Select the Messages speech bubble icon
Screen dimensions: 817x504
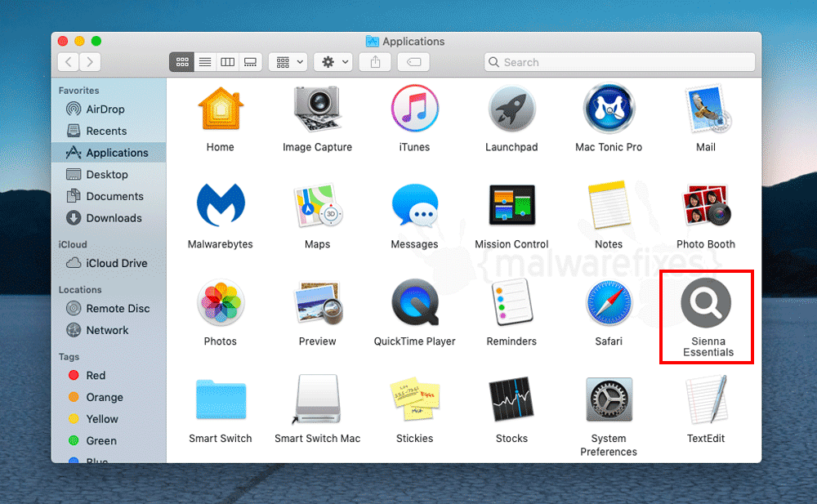pos(415,205)
